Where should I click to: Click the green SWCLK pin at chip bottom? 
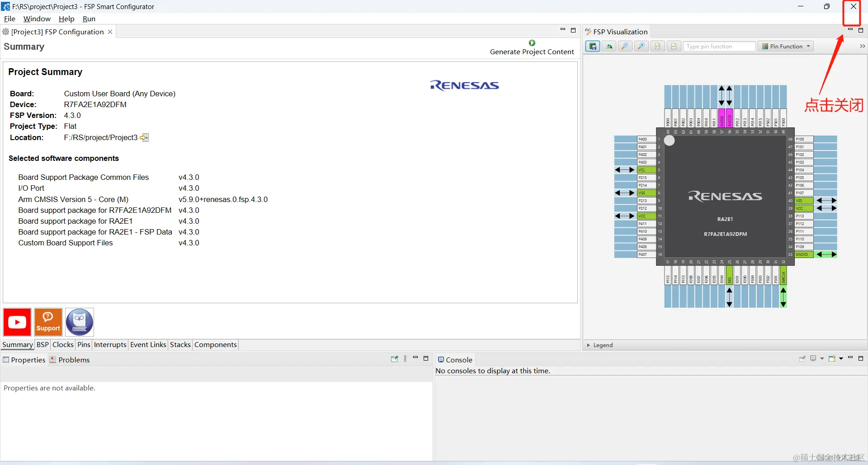[x=783, y=275]
